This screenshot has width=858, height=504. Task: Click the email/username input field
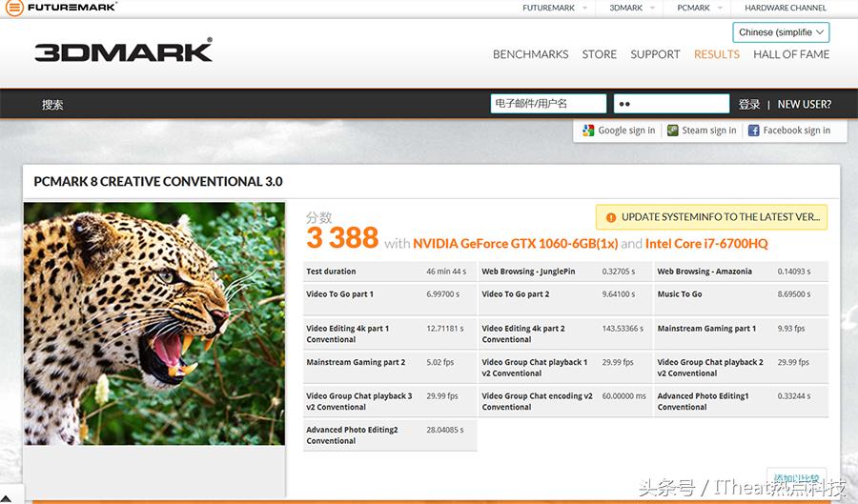click(x=548, y=104)
